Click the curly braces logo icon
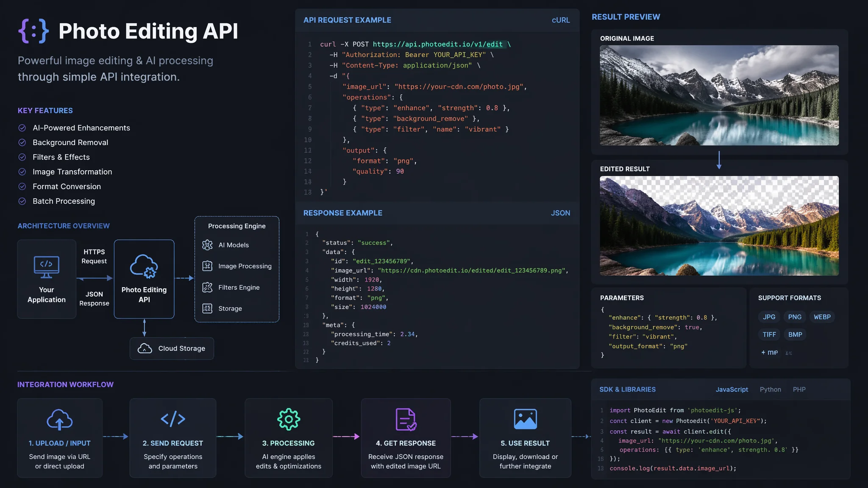This screenshot has width=868, height=488. [33, 31]
